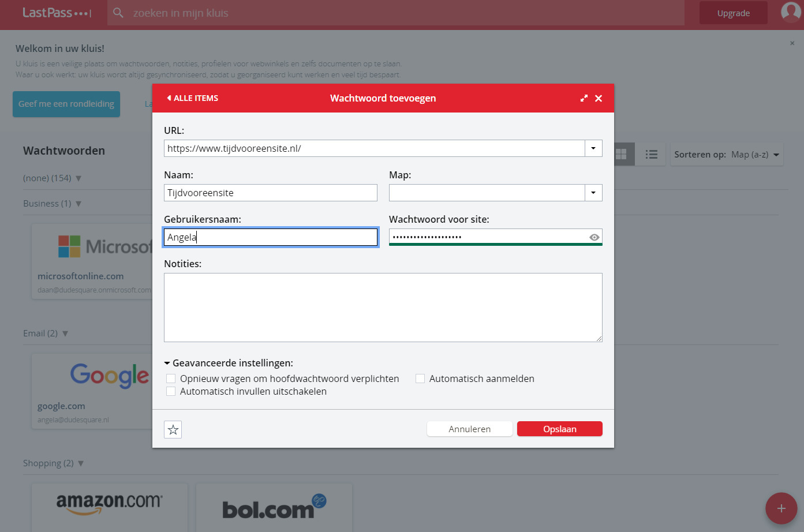Viewport: 804px width, 532px height.
Task: Click the search magnifier icon
Action: click(x=118, y=13)
